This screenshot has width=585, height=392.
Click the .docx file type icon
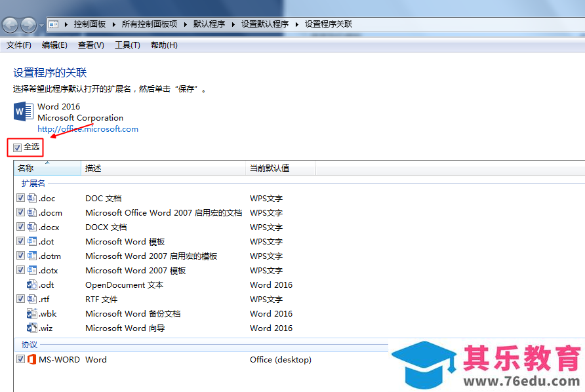click(32, 227)
